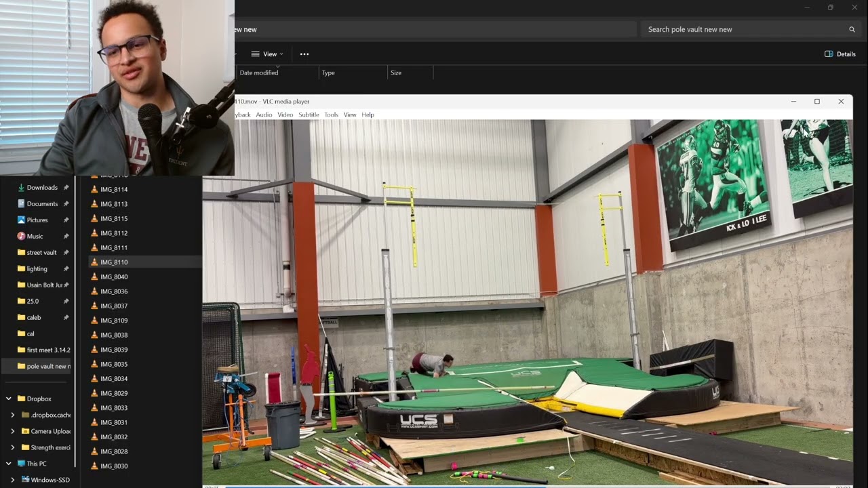This screenshot has height=488, width=868.
Task: Click the VLC cone icon beside IMG_8109
Action: [94, 321]
